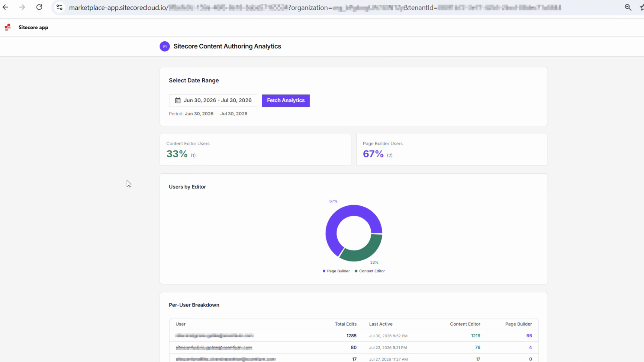Toggle Page Builder legend swatch
The height and width of the screenshot is (362, 644).
[324, 271]
